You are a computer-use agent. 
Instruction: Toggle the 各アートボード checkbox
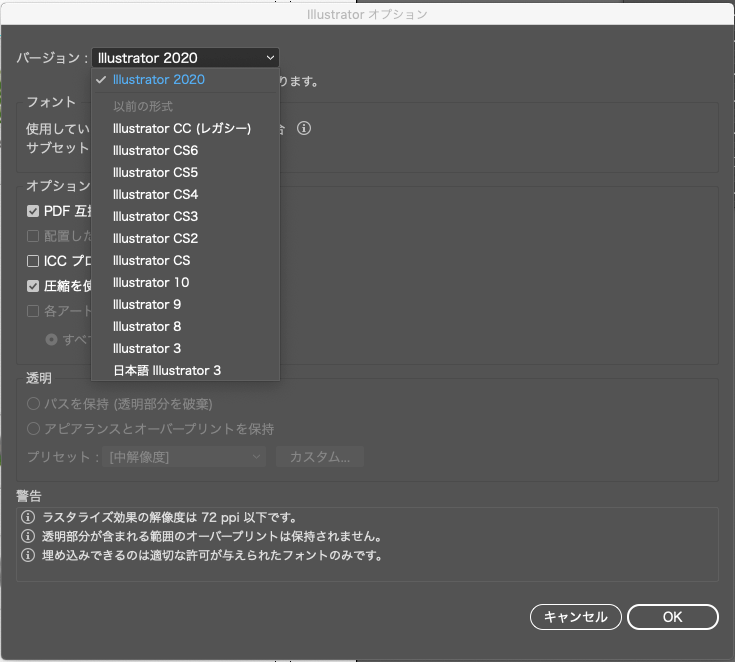click(33, 311)
